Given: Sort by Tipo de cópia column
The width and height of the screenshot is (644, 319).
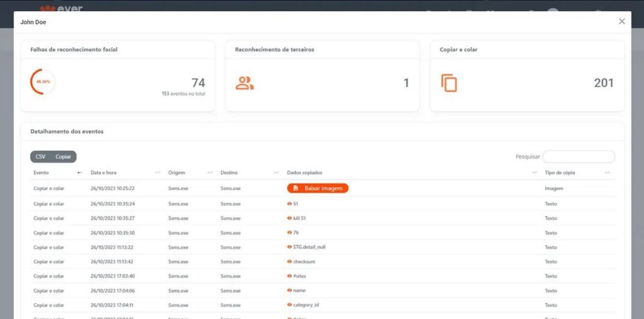Looking at the screenshot, I should (x=577, y=172).
